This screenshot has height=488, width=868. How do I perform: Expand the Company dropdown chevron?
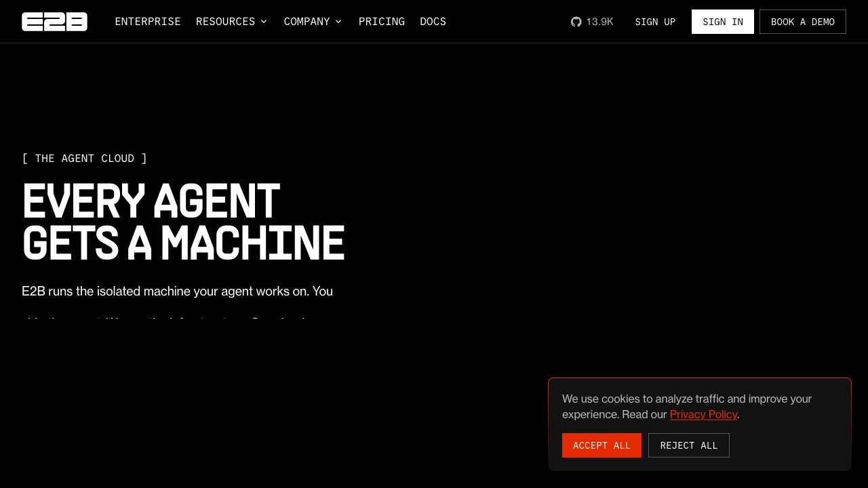338,22
